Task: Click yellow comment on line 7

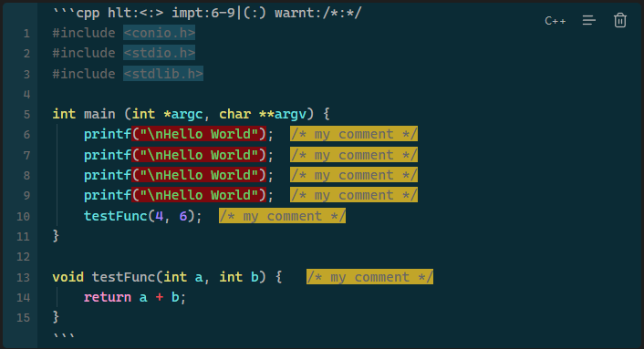Action: click(354, 155)
